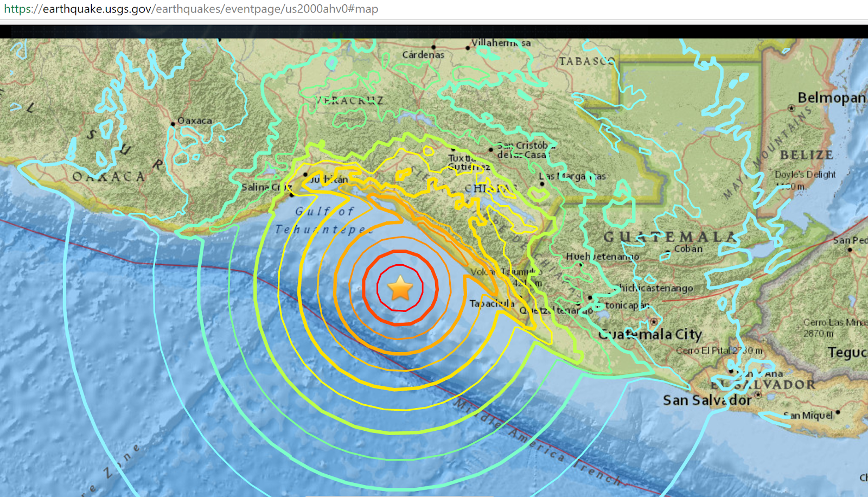Image resolution: width=868 pixels, height=497 pixels.
Task: Select the Guatemala City label
Action: pyautogui.click(x=650, y=334)
